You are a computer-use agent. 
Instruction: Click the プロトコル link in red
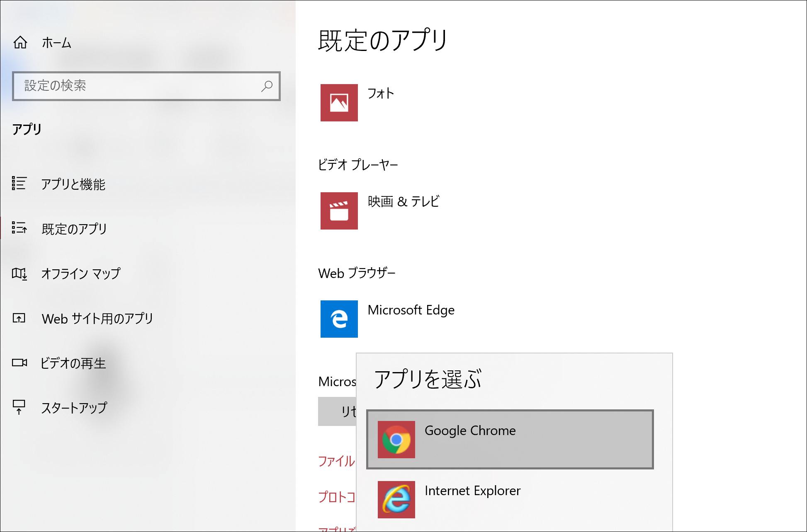pos(336,497)
